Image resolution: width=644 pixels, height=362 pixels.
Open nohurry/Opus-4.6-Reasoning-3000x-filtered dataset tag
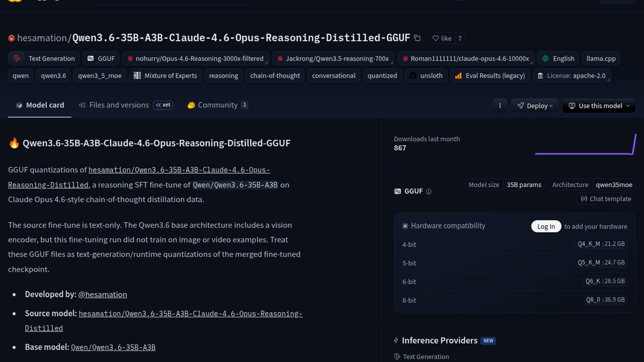[x=196, y=59]
